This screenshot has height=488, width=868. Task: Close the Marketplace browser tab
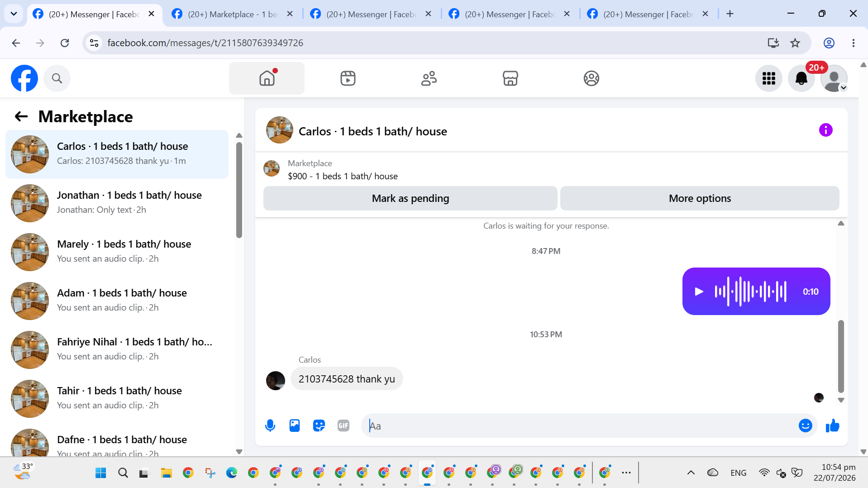(x=290, y=14)
